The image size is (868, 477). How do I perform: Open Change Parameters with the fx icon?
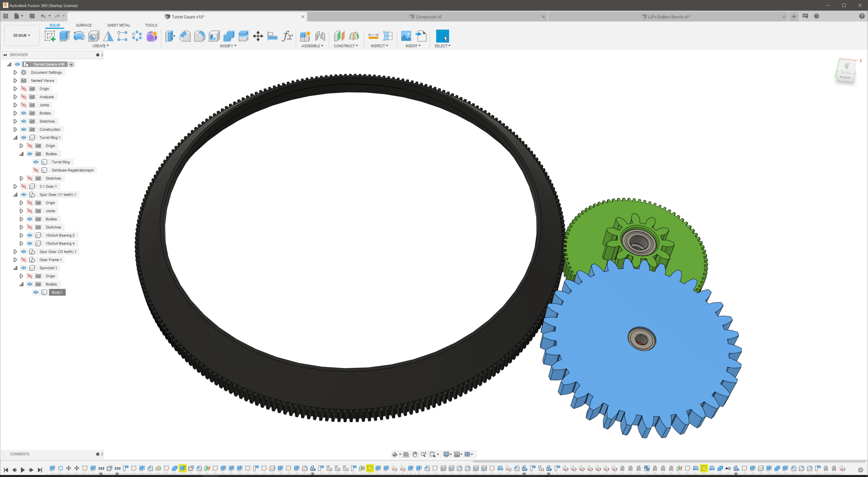point(287,36)
